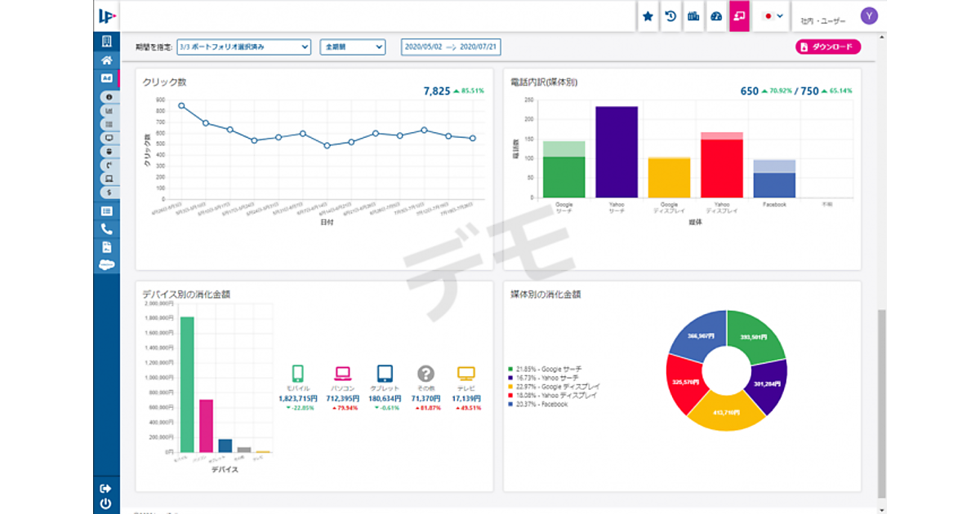Open the dollar sign submenu icon

pyautogui.click(x=109, y=192)
